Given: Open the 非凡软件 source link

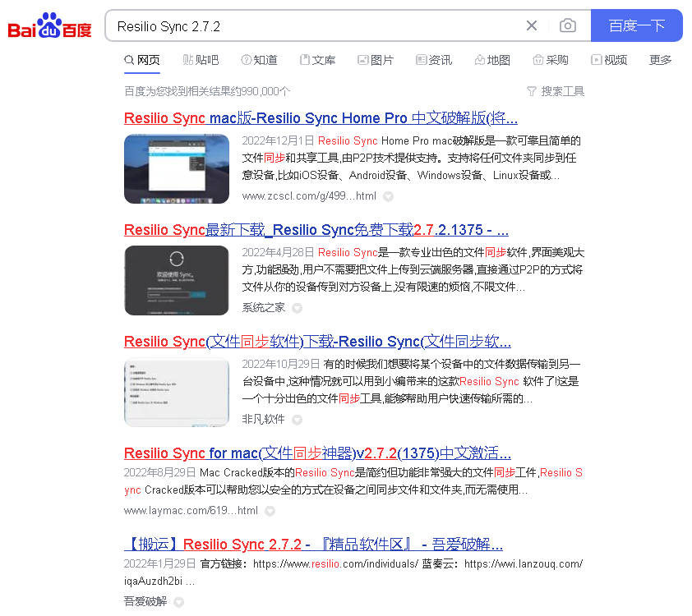Looking at the screenshot, I should point(264,419).
